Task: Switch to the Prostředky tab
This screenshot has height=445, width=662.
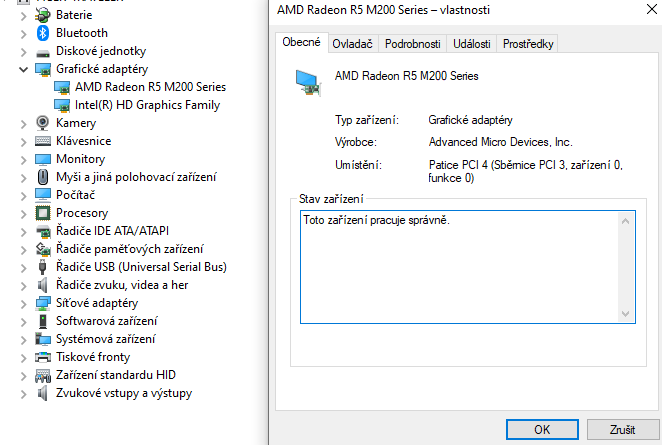Action: tap(528, 44)
